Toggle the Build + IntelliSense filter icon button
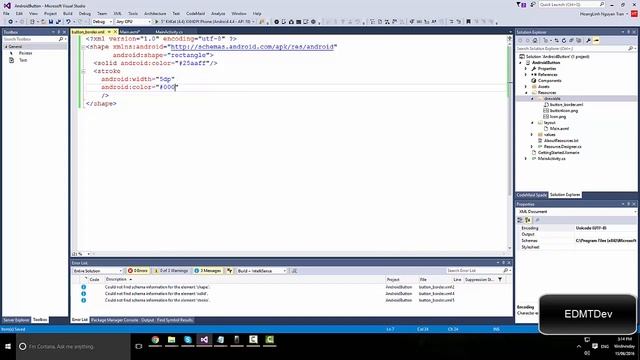The image size is (640, 360). [x=230, y=271]
